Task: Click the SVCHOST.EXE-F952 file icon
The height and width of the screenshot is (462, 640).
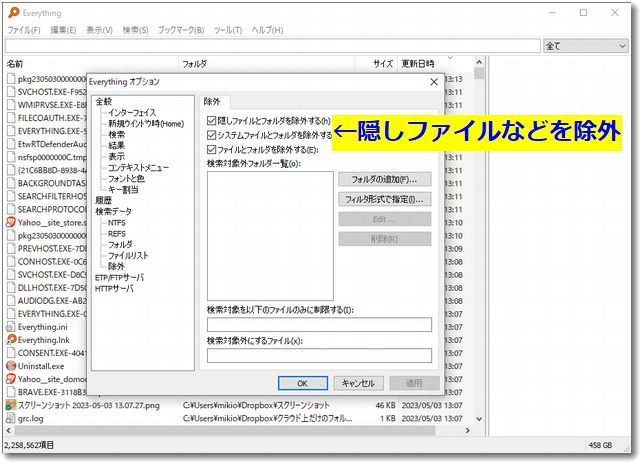Action: point(11,92)
